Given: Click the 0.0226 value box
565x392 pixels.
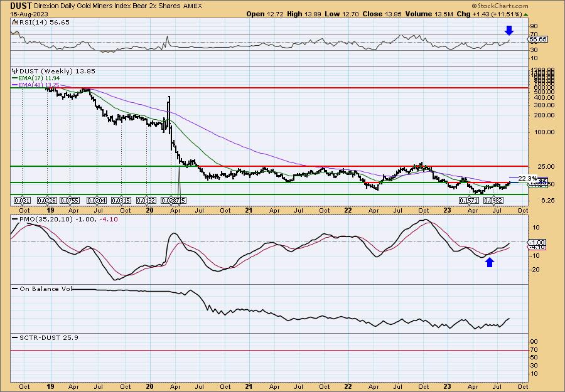Looking at the screenshot, I should click(x=47, y=200).
